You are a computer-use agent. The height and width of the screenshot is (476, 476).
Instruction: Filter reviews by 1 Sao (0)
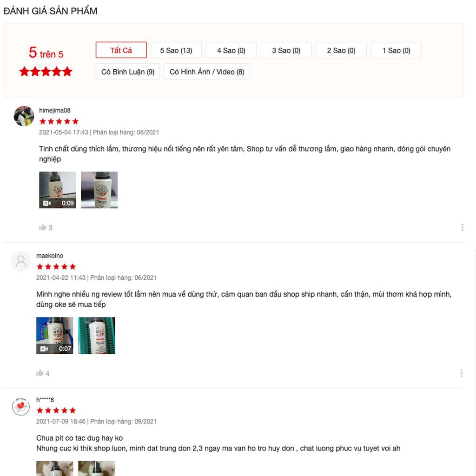pyautogui.click(x=396, y=50)
